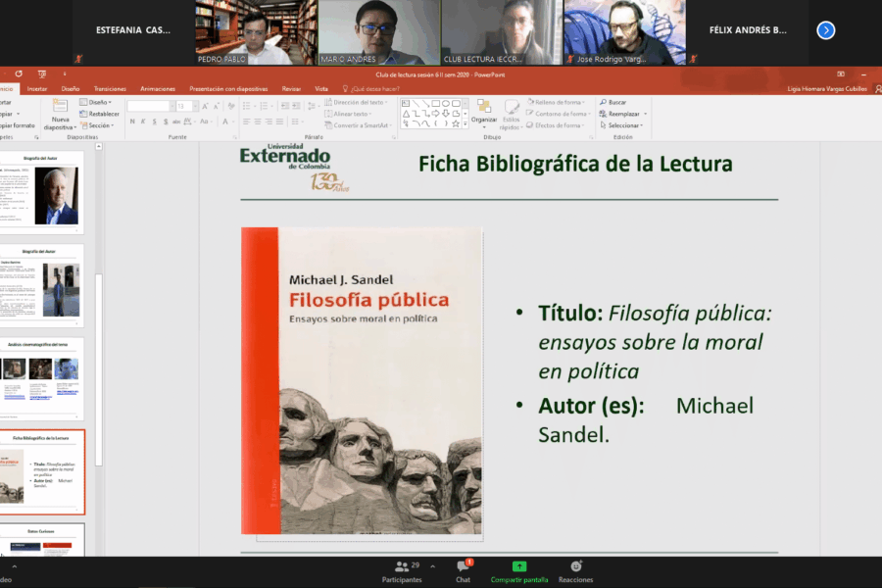Open the Reacciones emoji menu

(575, 570)
